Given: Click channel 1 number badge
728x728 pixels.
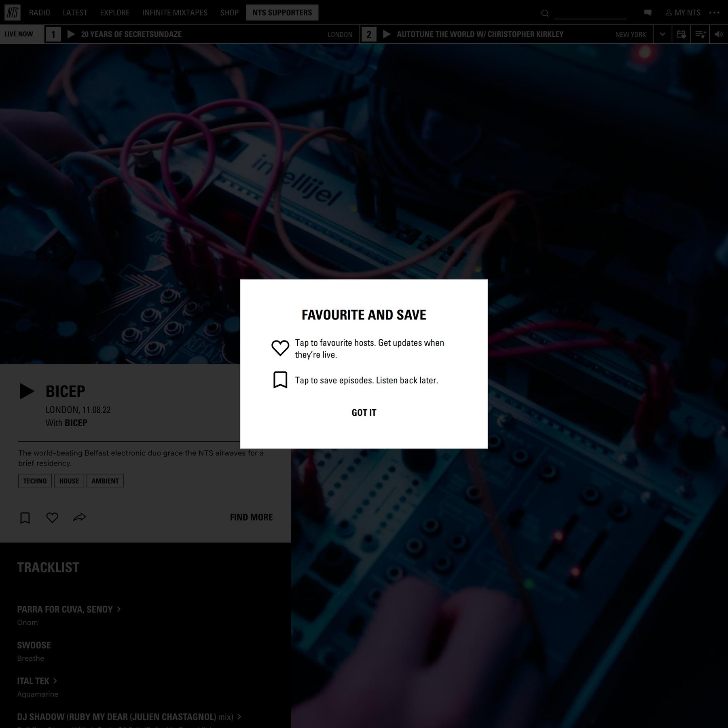Looking at the screenshot, I should 53,34.
